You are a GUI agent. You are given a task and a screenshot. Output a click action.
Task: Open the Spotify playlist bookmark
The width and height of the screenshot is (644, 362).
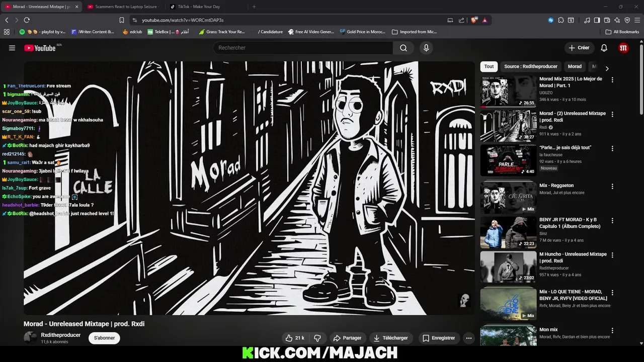(x=42, y=32)
